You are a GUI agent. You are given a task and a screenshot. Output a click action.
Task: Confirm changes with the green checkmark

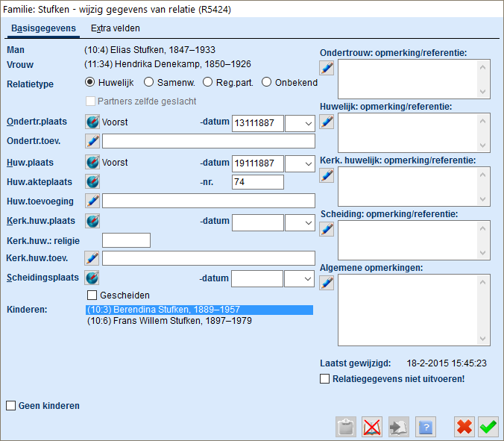pyautogui.click(x=488, y=426)
